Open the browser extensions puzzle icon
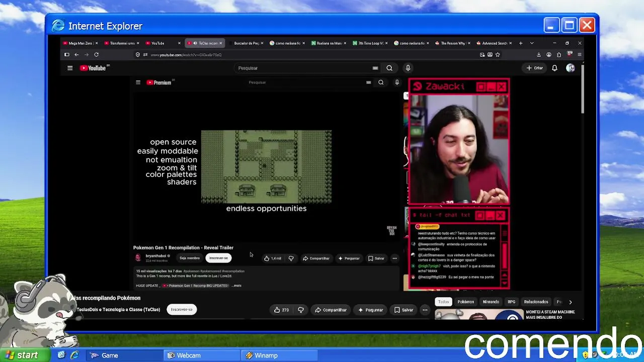Image resolution: width=644 pixels, height=362 pixels. tap(559, 55)
